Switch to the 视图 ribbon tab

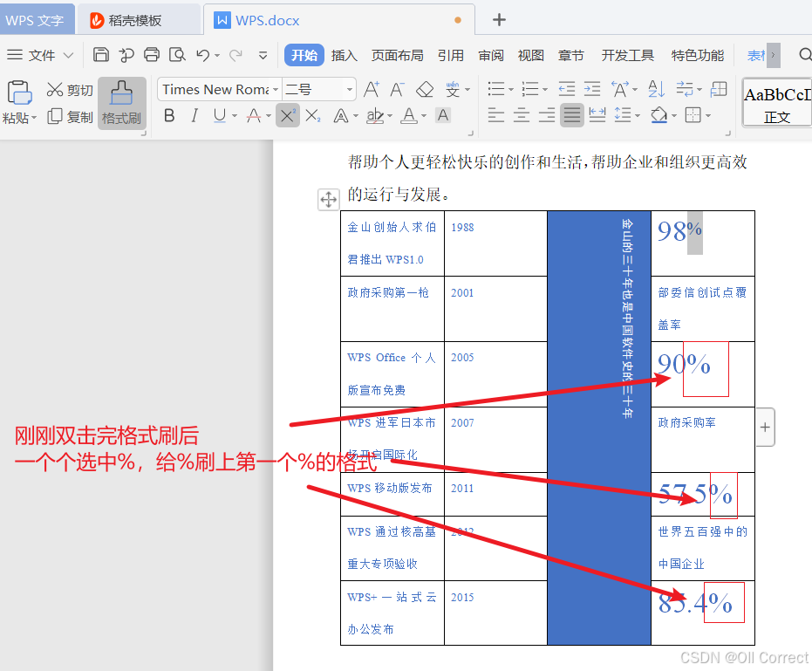point(531,55)
